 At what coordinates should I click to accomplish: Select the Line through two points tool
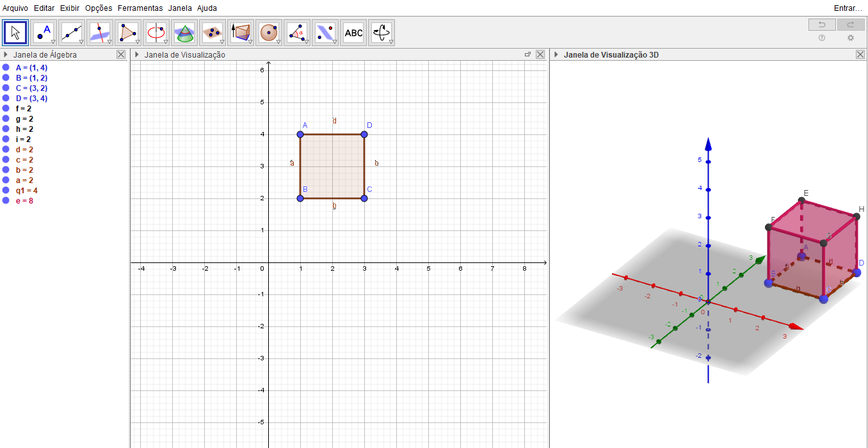point(72,32)
